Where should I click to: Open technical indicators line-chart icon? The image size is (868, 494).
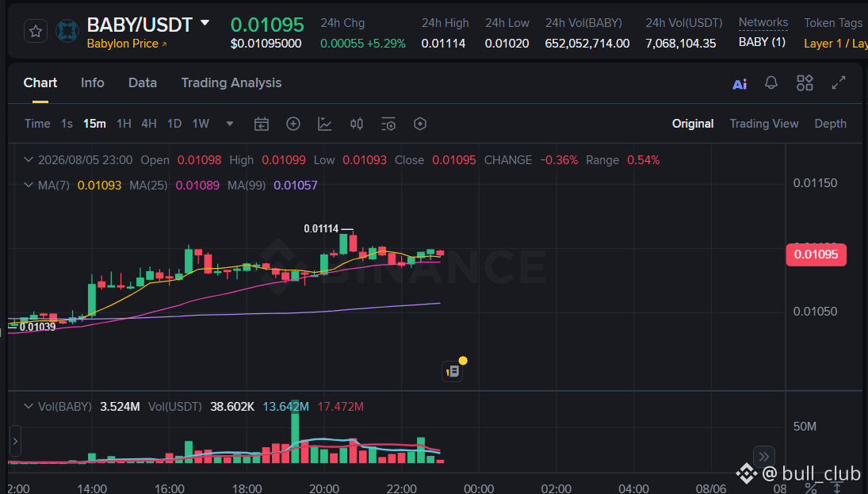click(325, 124)
